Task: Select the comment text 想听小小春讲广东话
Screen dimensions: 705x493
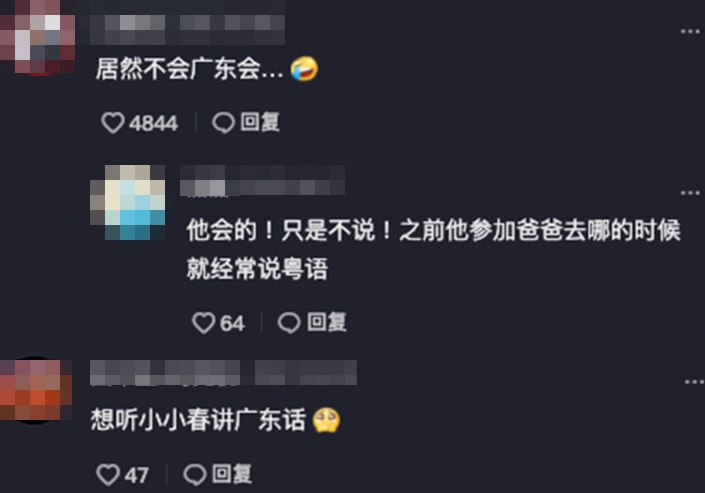Action: click(198, 420)
